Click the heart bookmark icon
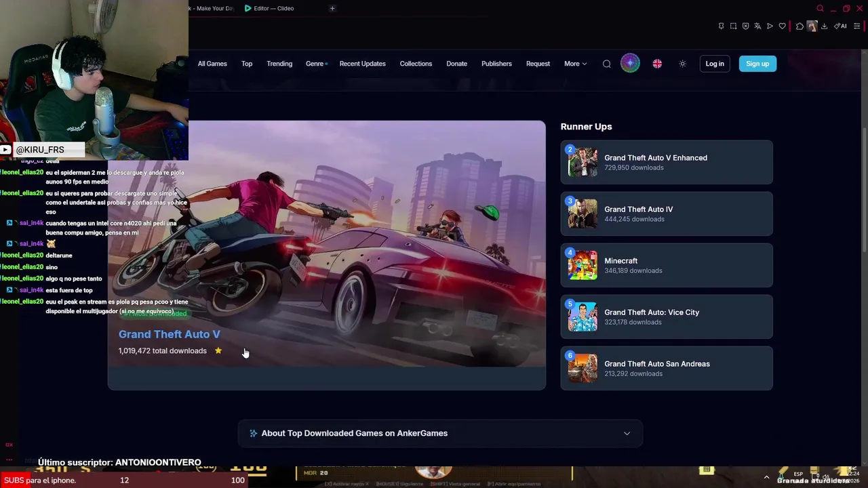Screen dimensions: 868x488 tap(782, 26)
